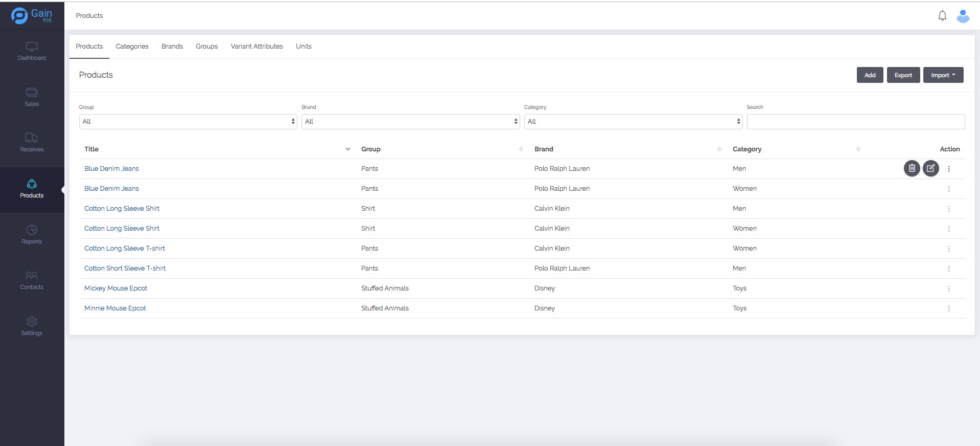Expand the Category filter dropdown

(633, 122)
